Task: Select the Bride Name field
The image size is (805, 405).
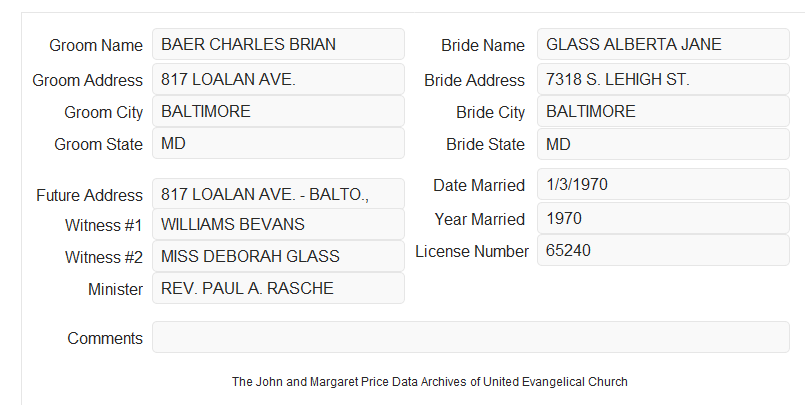Action: tap(663, 44)
